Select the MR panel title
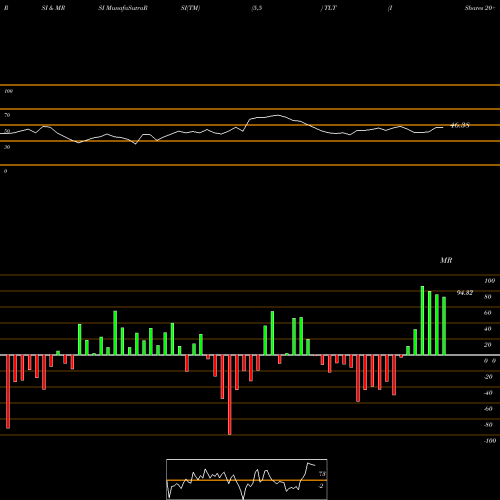This screenshot has height=500, width=500. click(446, 260)
